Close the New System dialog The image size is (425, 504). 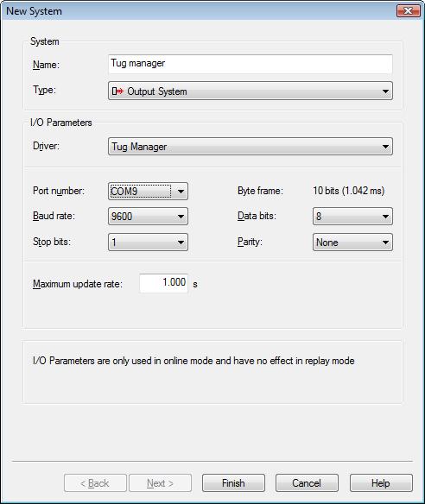coord(408,10)
